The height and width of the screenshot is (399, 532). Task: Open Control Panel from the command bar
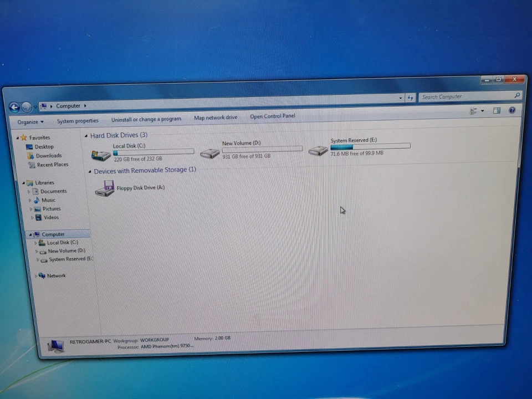[x=272, y=116]
